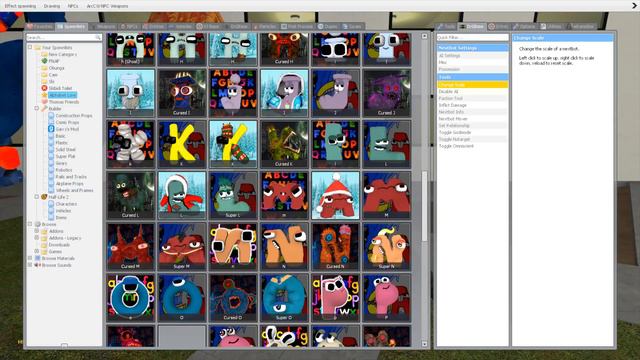Spawn the Super M nextbot thumbnail
This screenshot has height=360, width=640.
[182, 246]
